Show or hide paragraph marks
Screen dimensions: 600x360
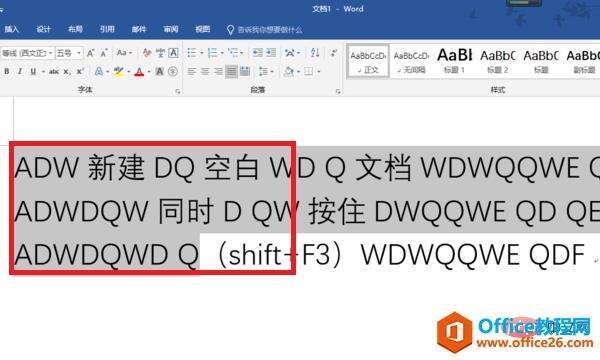pyautogui.click(x=334, y=53)
